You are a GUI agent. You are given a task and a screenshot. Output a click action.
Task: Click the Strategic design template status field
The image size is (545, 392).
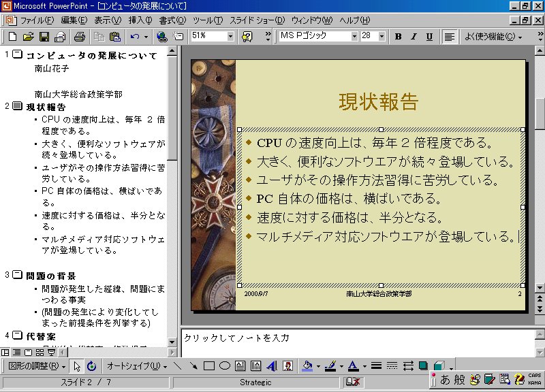256,382
